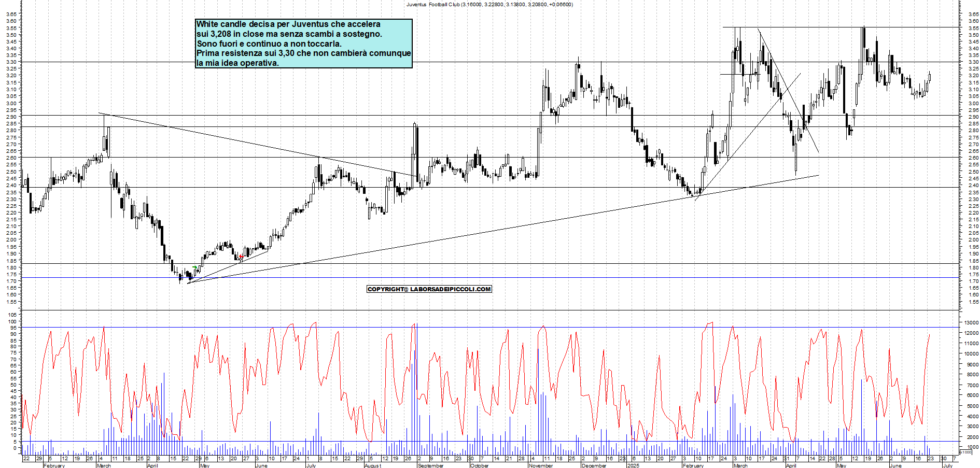Click the '2000' volume axis label
Viewport: 980px width, 468px height.
point(973,437)
